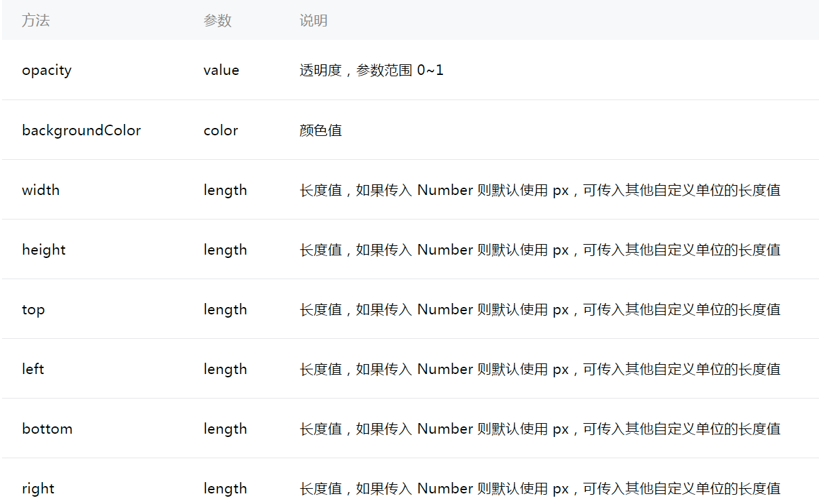Click the top method name
The width and height of the screenshot is (819, 504).
coord(32,309)
